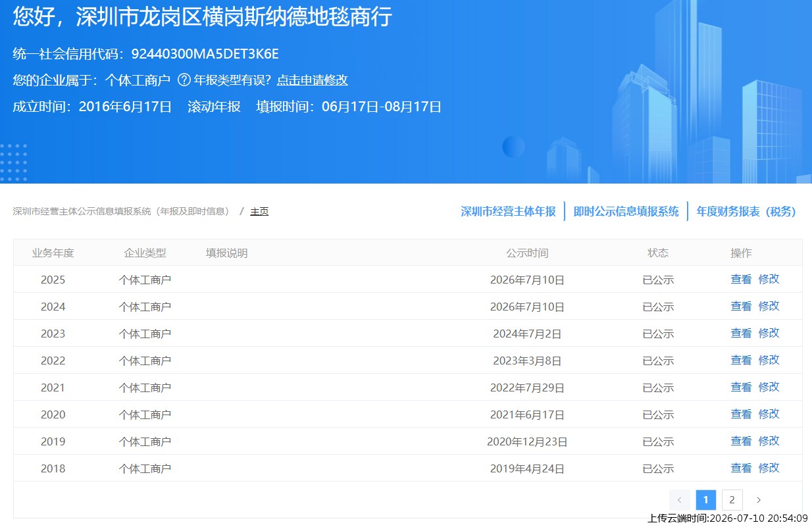Click the 已公示 status in 2018 row

click(x=658, y=468)
